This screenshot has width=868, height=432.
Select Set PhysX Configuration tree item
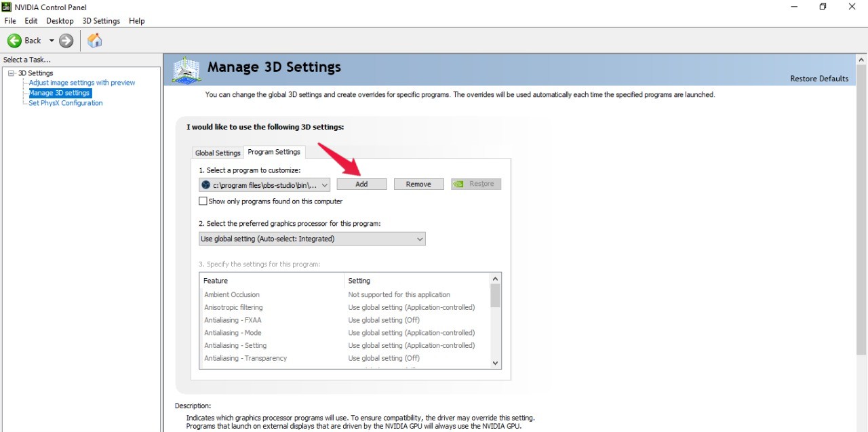click(x=66, y=103)
